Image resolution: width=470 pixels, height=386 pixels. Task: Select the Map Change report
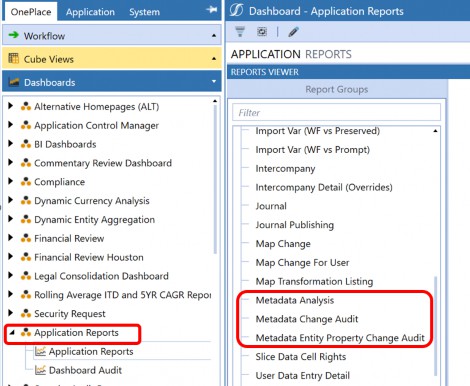coord(283,244)
